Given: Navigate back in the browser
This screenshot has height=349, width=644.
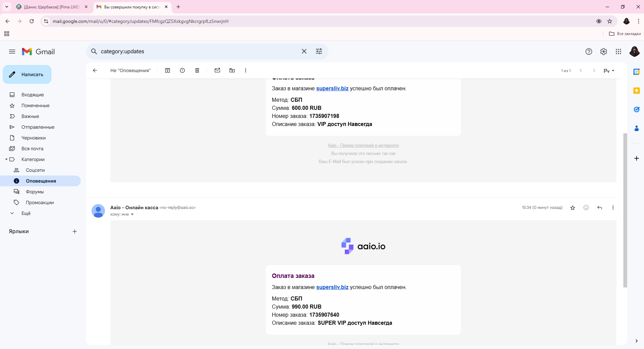Looking at the screenshot, I should (x=7, y=21).
